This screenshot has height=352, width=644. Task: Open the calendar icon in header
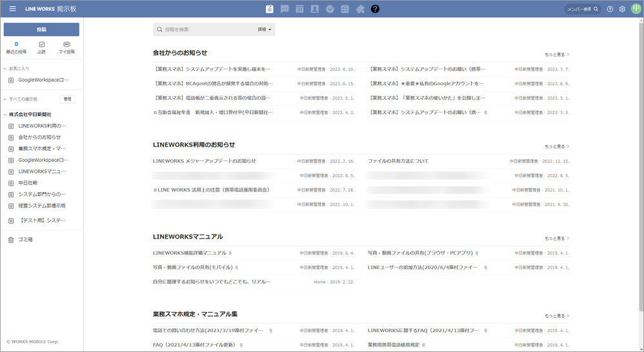click(x=299, y=9)
